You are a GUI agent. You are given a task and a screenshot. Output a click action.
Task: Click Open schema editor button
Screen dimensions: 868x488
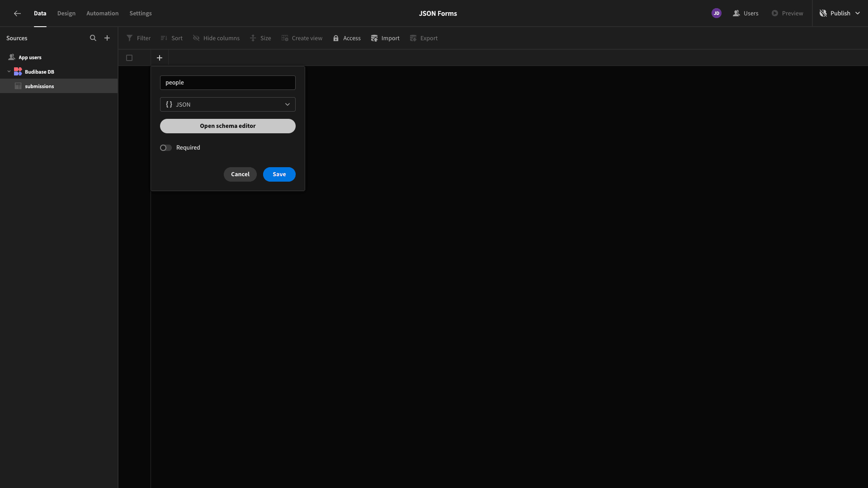point(228,126)
